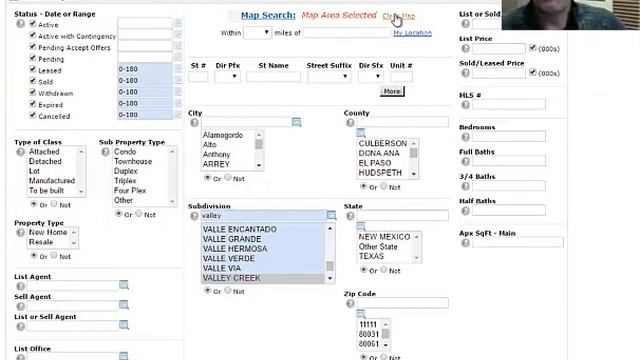Open lookup icon for List Agent field
640x360 pixels.
point(124,285)
